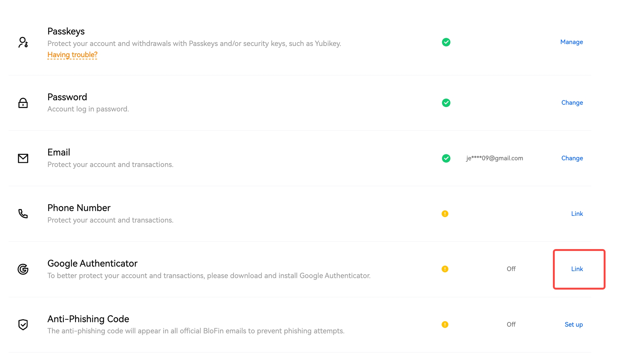Click the masked gmail address text

coord(494,158)
